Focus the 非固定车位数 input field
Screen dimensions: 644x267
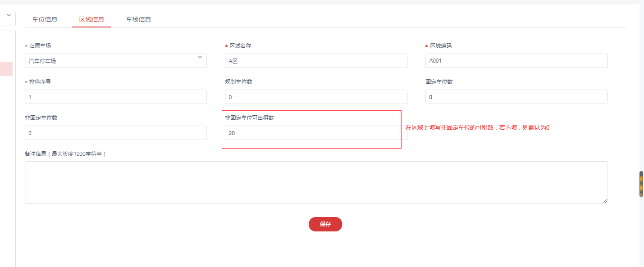116,133
